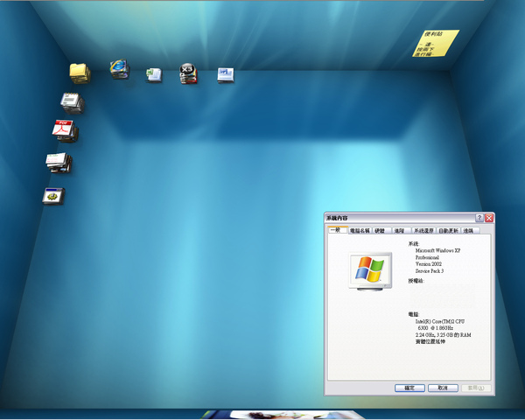The height and width of the screenshot is (420, 525).
Task: Open the Internet Explorer shortcut pile
Action: pos(120,69)
